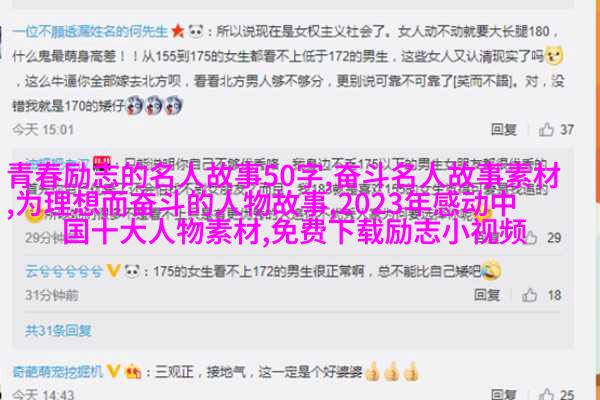Image resolution: width=600 pixels, height=400 pixels.
Task: Click 回复 under the 15:01 comment
Action: (x=504, y=130)
